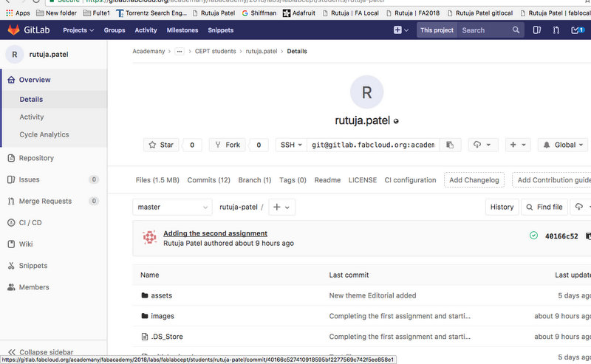Screen dimensions: 591x364
Task: Fork the project
Action: pos(228,145)
